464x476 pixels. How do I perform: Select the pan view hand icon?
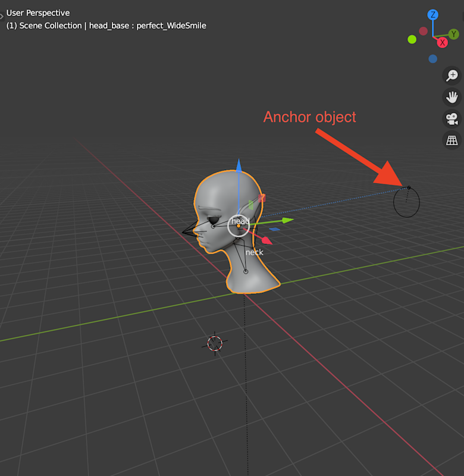click(452, 97)
